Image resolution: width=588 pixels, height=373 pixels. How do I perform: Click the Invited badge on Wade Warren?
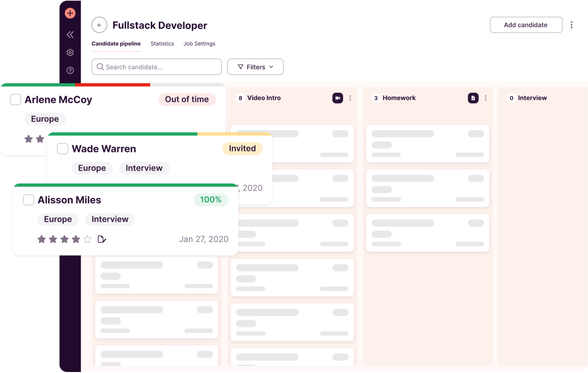click(242, 148)
